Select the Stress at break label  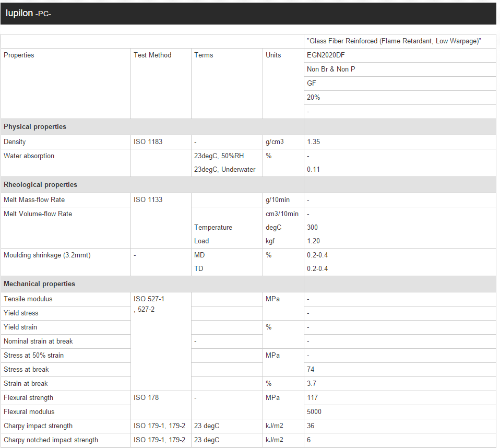tap(26, 369)
